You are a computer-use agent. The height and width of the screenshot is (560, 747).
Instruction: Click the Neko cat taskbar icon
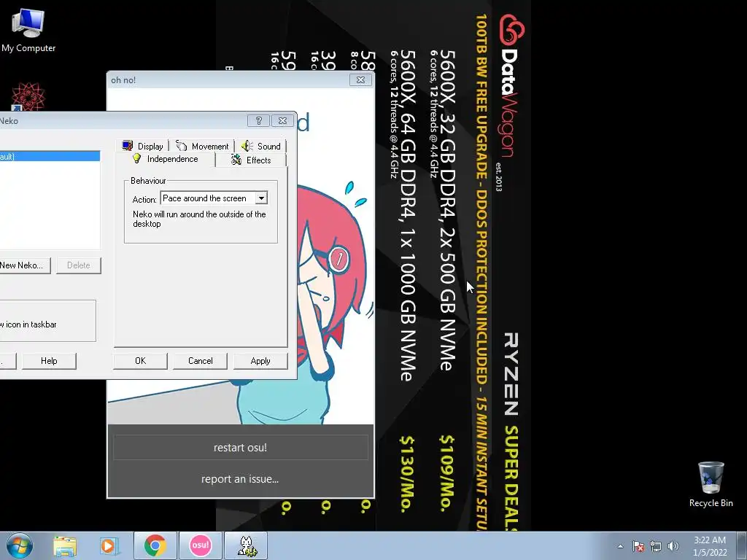[246, 545]
